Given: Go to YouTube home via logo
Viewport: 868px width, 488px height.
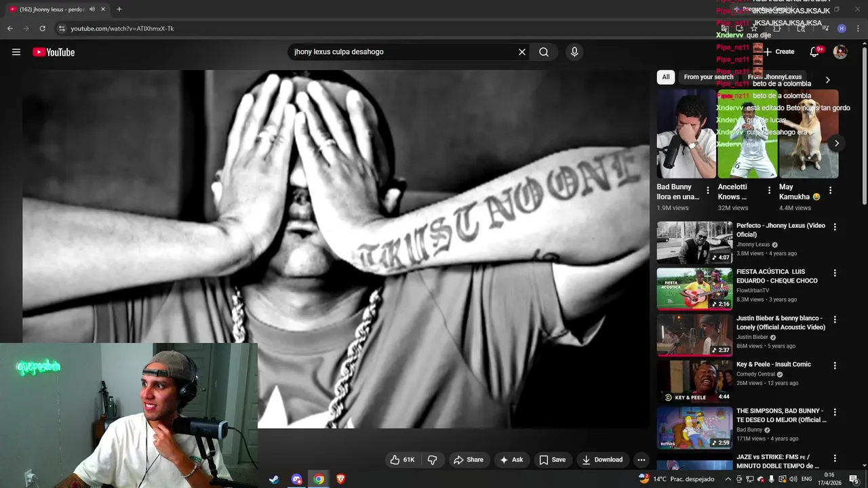Looking at the screenshot, I should click(x=54, y=52).
